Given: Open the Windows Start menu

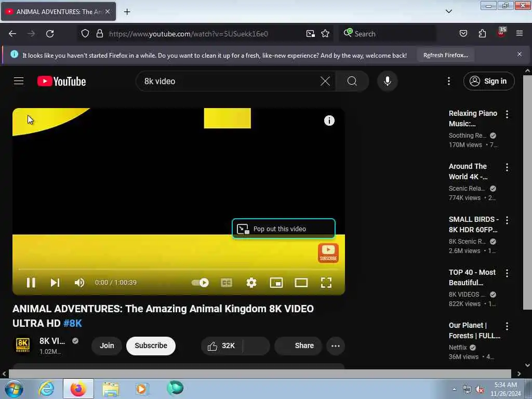Looking at the screenshot, I should 14,389.
